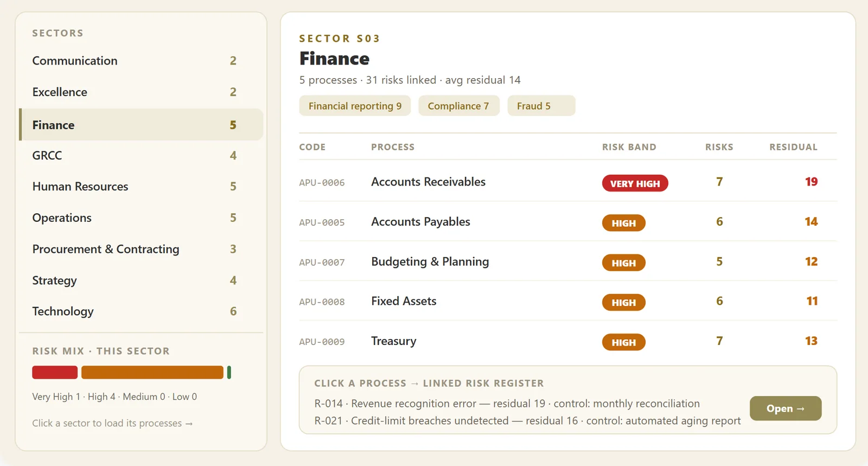868x466 pixels.
Task: Select the Fraud 5 chip
Action: click(541, 106)
